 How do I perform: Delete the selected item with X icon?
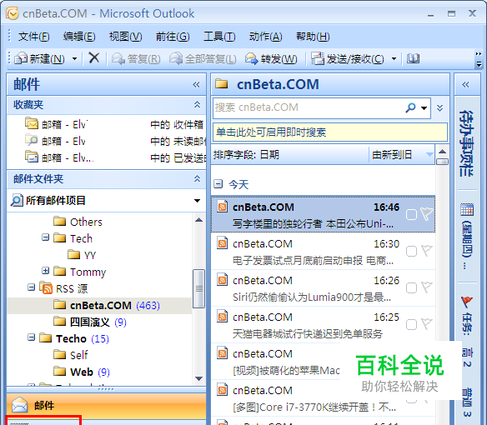[x=94, y=58]
